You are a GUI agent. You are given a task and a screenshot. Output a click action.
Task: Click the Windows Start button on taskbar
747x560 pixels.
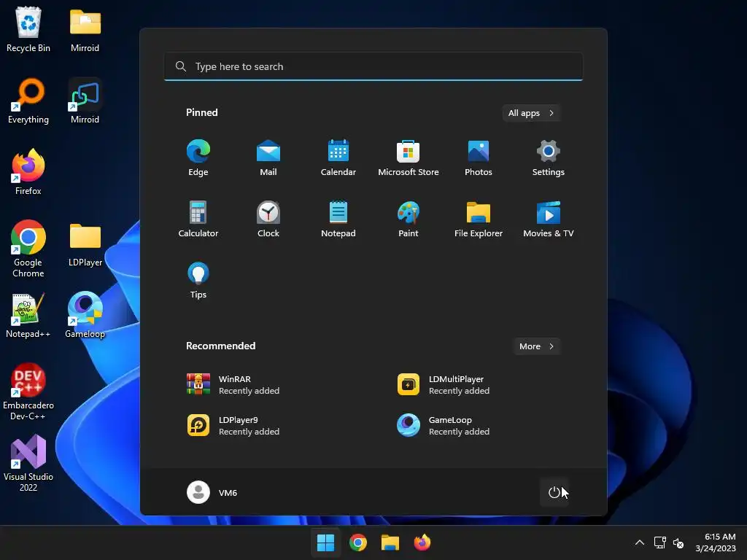tap(326, 542)
